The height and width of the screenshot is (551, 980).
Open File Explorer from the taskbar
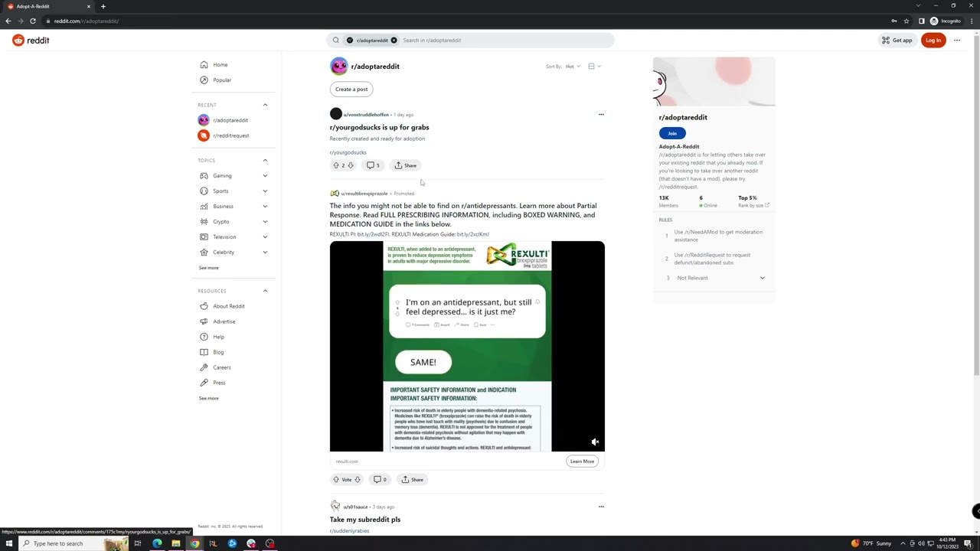tap(176, 543)
